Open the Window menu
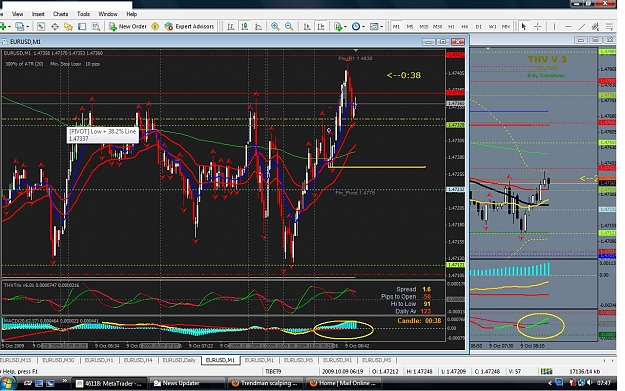Screen dimensions: 625x391 pyautogui.click(x=108, y=14)
